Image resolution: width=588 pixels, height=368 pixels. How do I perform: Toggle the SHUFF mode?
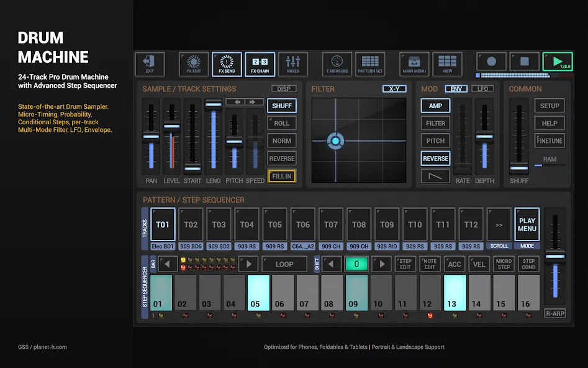pyautogui.click(x=282, y=106)
